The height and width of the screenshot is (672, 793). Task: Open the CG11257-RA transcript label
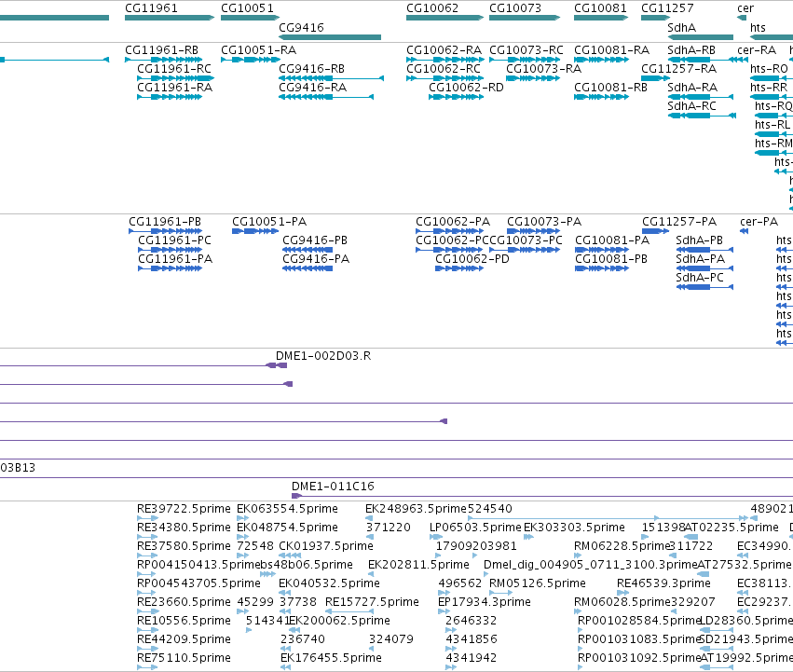(678, 69)
